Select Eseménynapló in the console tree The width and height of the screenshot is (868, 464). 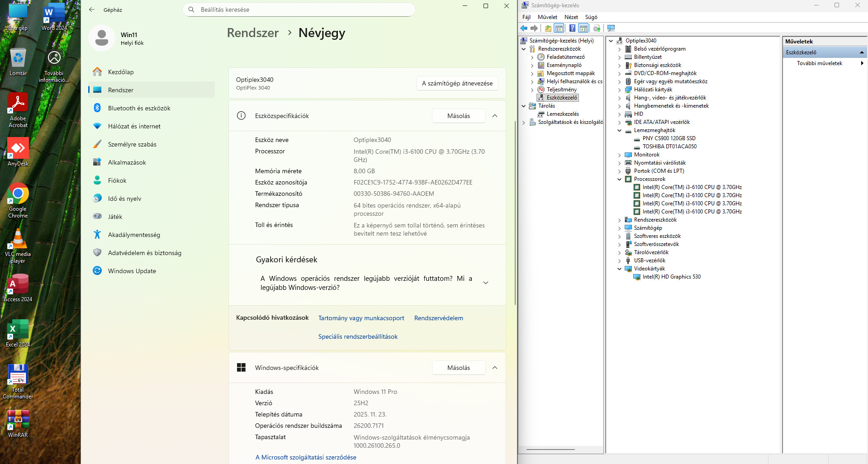pos(564,65)
